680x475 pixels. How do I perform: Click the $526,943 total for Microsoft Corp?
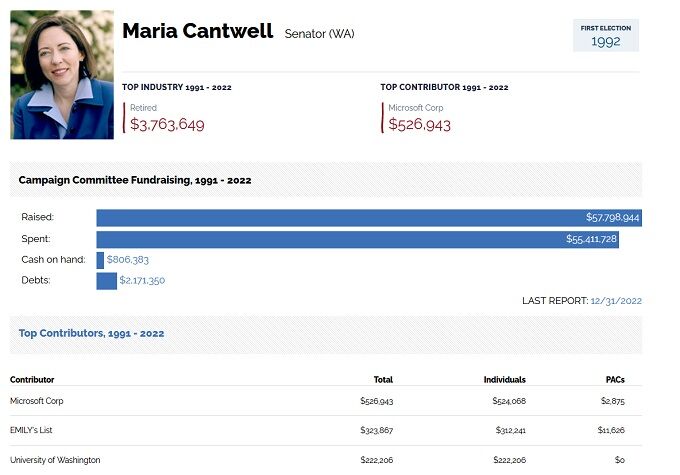(x=376, y=401)
